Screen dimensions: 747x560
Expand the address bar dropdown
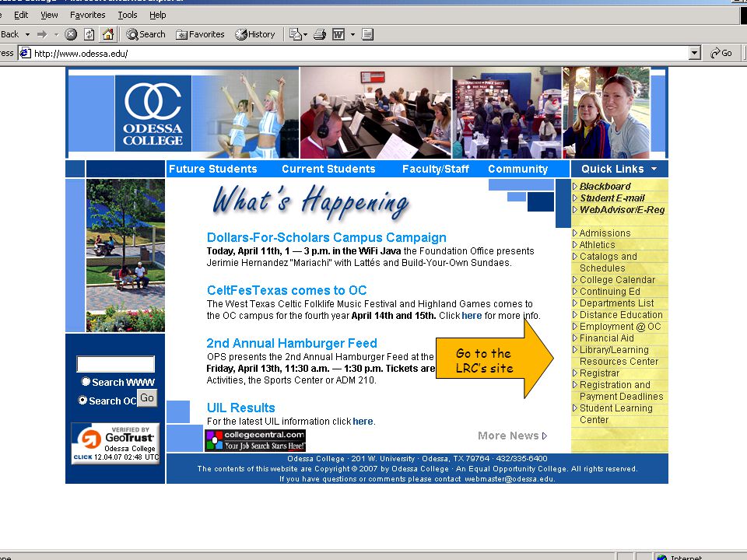tap(695, 53)
